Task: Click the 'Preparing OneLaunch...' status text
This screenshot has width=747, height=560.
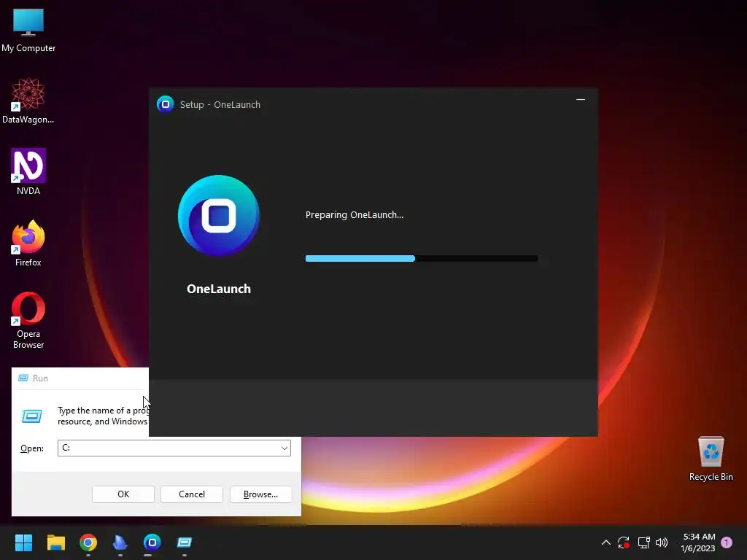Action: pos(355,215)
